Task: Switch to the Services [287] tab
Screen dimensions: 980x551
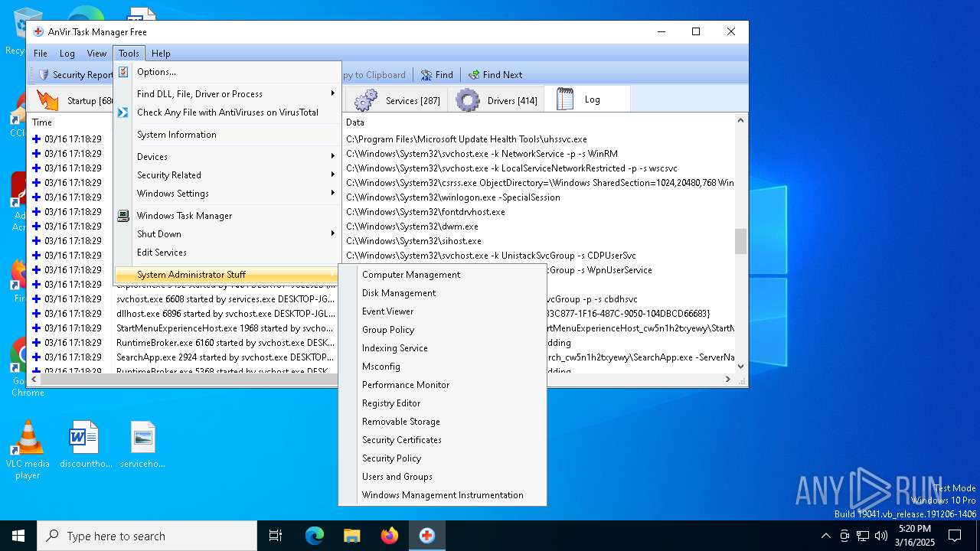Action: pos(398,100)
